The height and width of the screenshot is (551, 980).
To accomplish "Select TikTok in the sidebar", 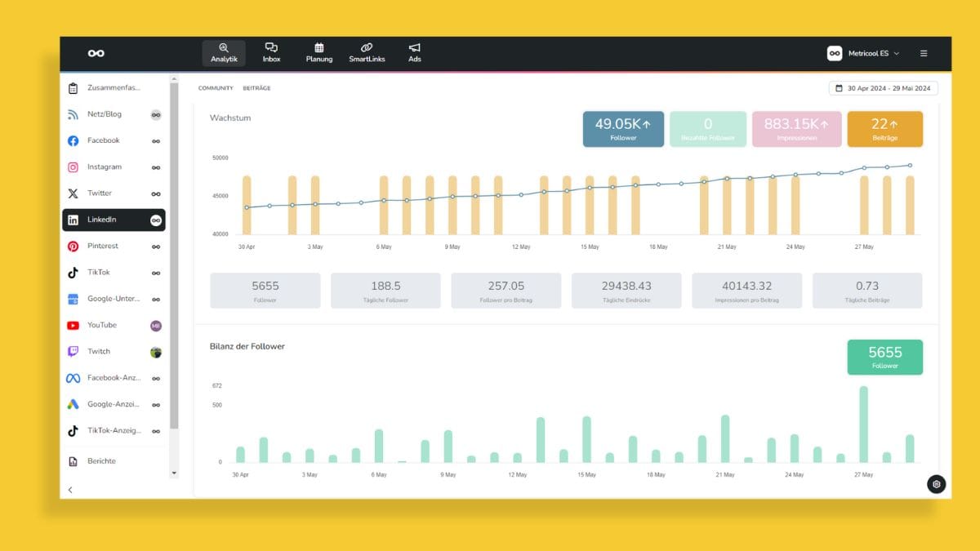I will coord(99,273).
